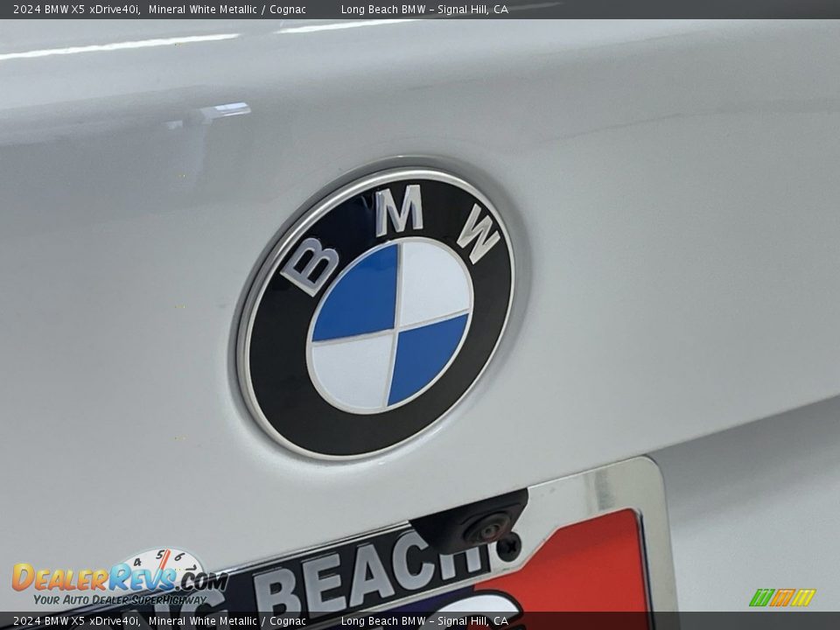Click the top caption '2024 BMW X5 xDrive40i'
Image resolution: width=840 pixels, height=630 pixels.
click(77, 9)
